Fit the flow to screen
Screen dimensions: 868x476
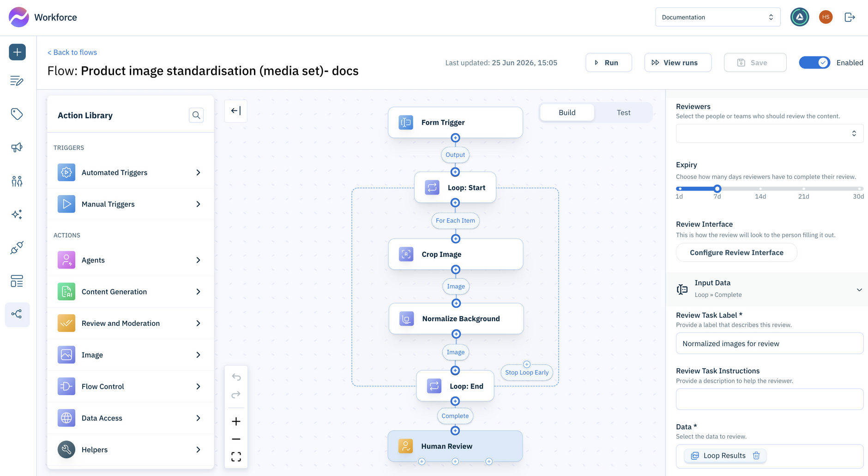pyautogui.click(x=236, y=457)
